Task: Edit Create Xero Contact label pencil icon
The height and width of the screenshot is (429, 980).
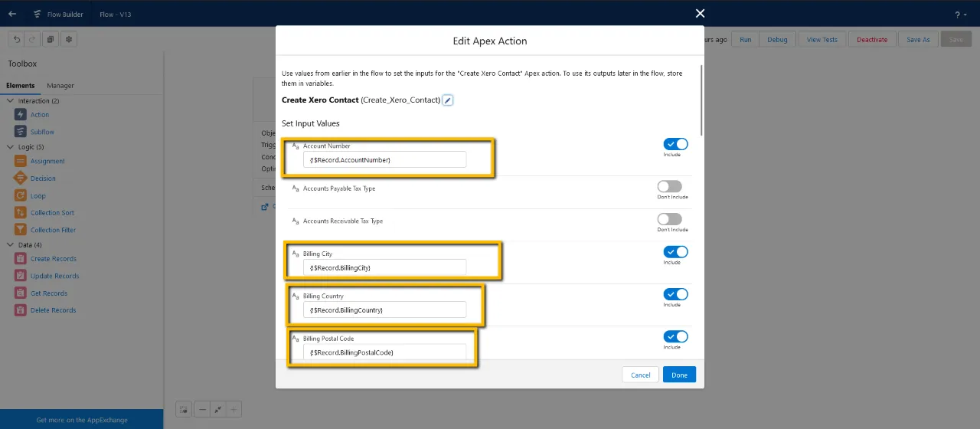Action: [448, 100]
